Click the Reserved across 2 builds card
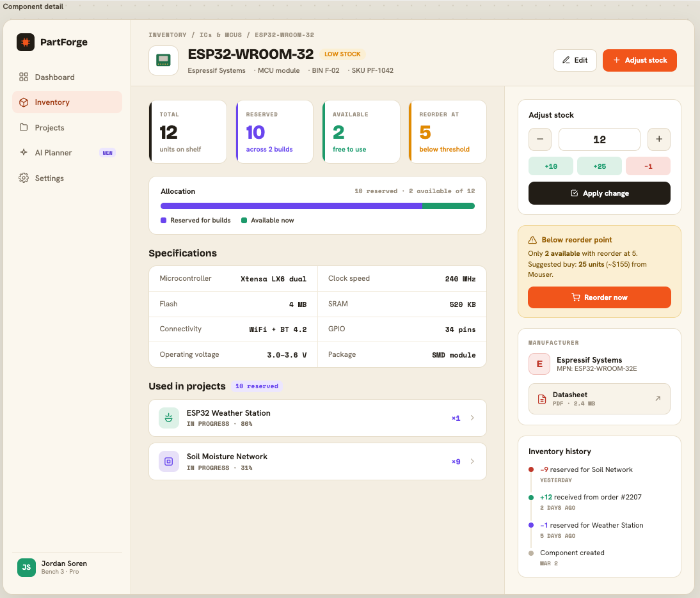This screenshot has width=700, height=598. [274, 132]
